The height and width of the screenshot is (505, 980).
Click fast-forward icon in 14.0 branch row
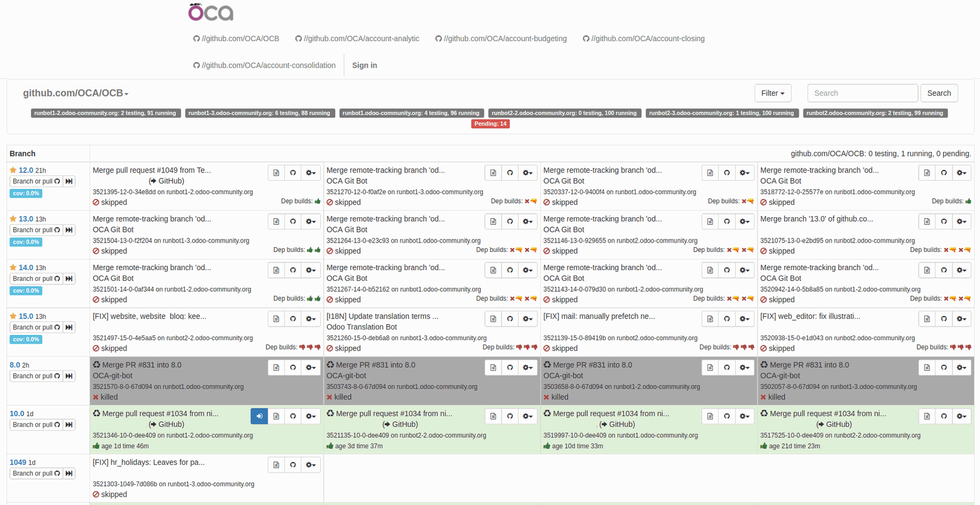[x=69, y=279]
